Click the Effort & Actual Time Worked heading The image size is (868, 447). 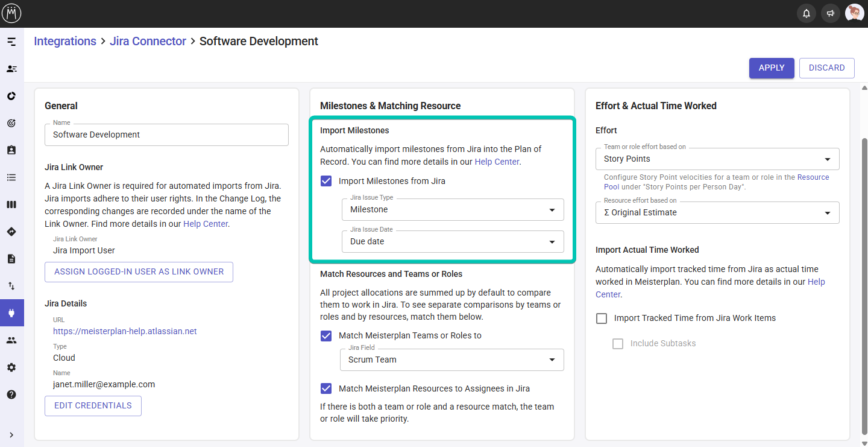click(656, 106)
